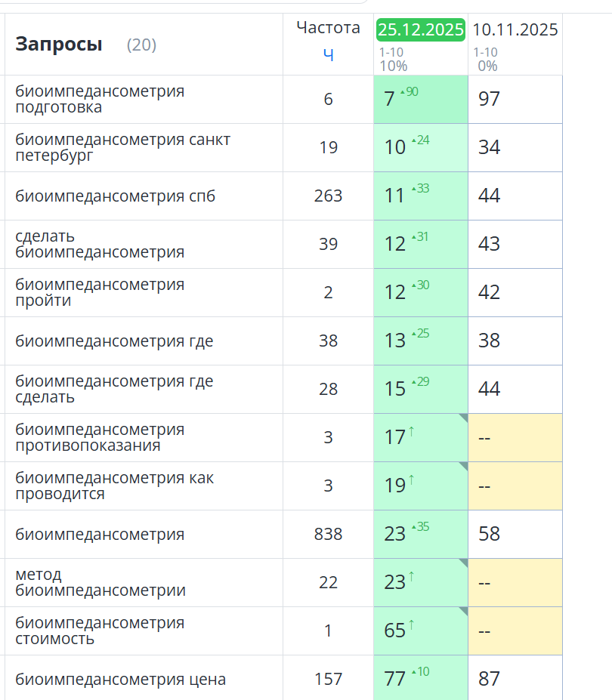Viewport: 612px width, 700px height.
Task: Click corner marker in "биоимпедансометрия противопоказания" position cell
Action: click(x=463, y=418)
